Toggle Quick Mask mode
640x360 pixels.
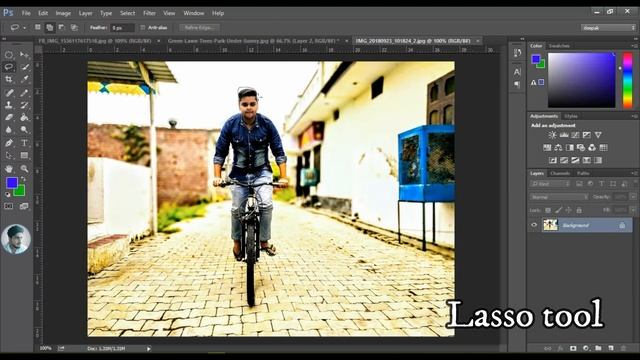click(x=9, y=207)
